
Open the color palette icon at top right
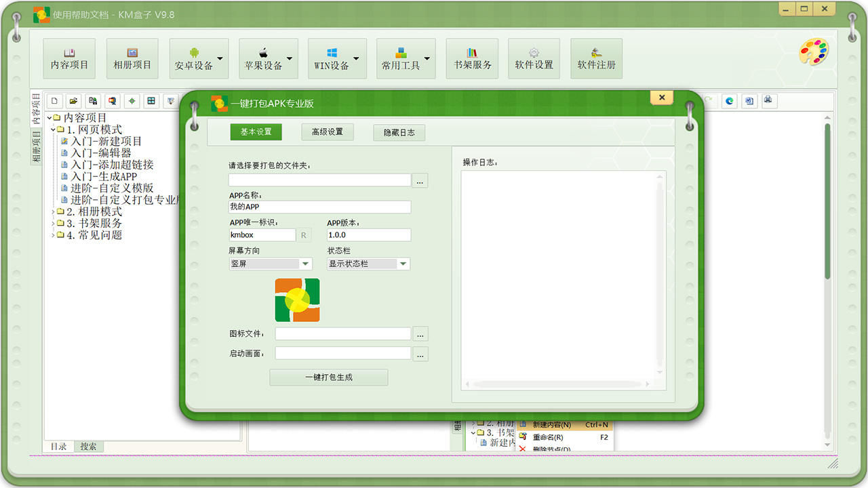pos(812,52)
